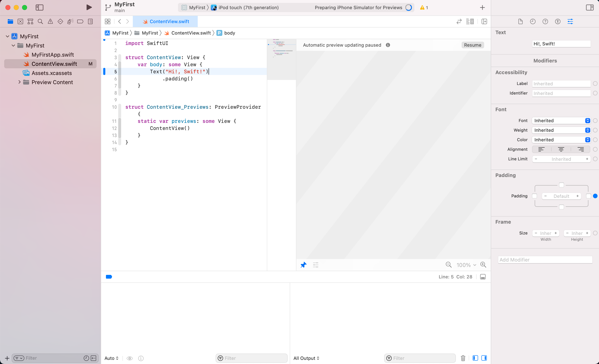Open the Find navigator magnifier icon
Viewport: 599px width, 364px height.
[x=40, y=21]
